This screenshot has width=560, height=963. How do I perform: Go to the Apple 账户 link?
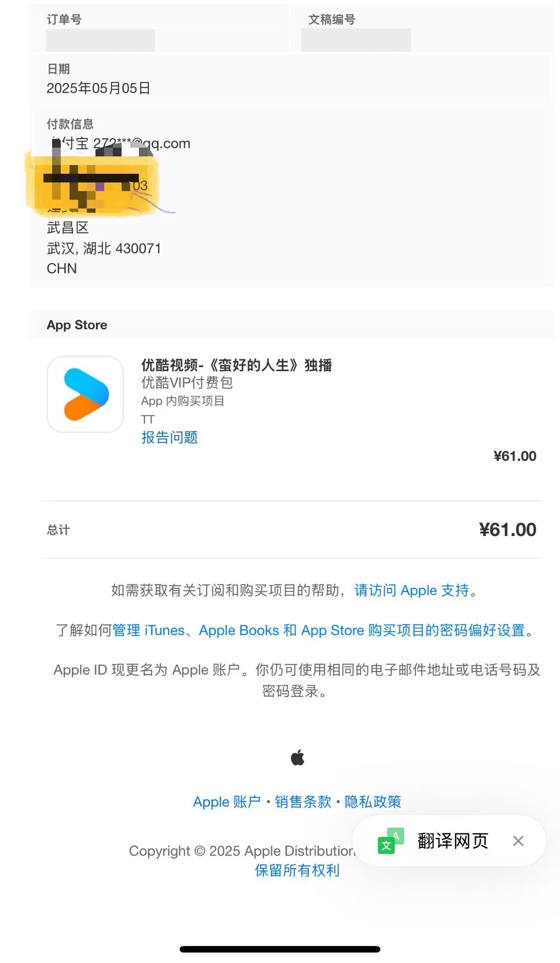[226, 802]
